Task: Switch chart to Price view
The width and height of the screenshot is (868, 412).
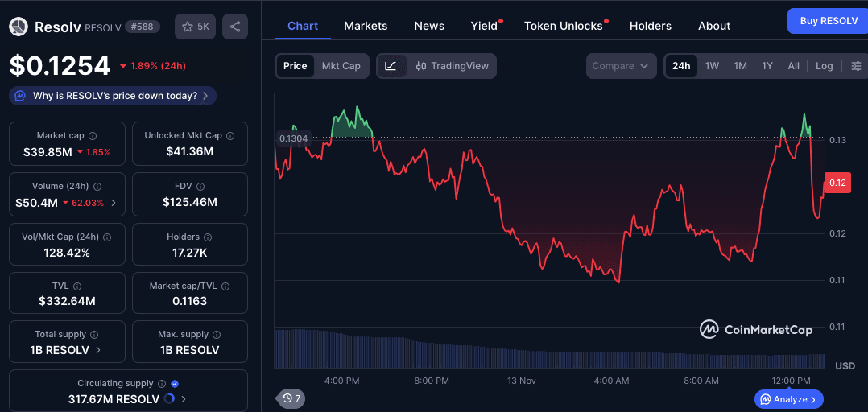Action: pos(295,66)
